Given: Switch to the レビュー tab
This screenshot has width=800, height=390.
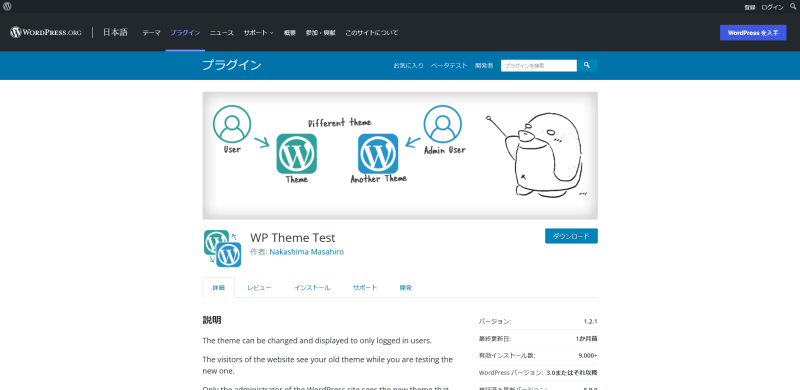Looking at the screenshot, I should tap(259, 288).
